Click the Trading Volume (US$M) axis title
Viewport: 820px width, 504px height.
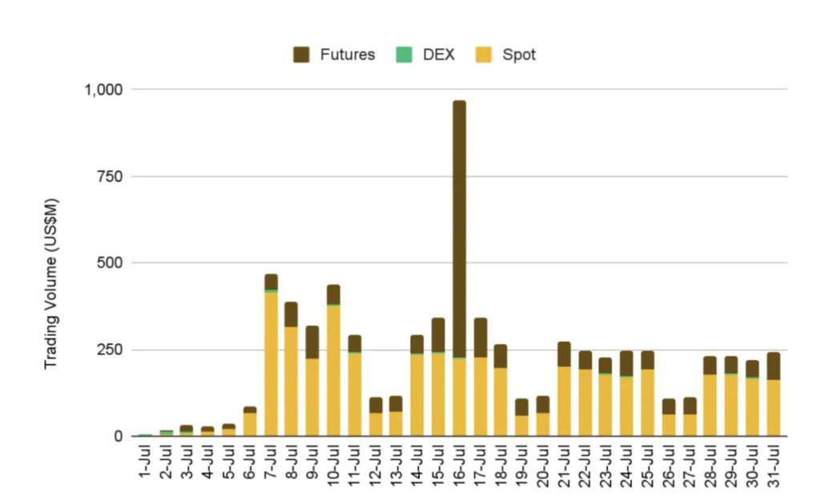point(51,283)
